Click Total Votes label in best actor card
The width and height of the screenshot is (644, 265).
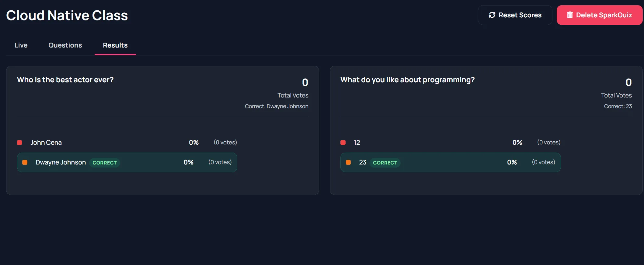coord(293,95)
